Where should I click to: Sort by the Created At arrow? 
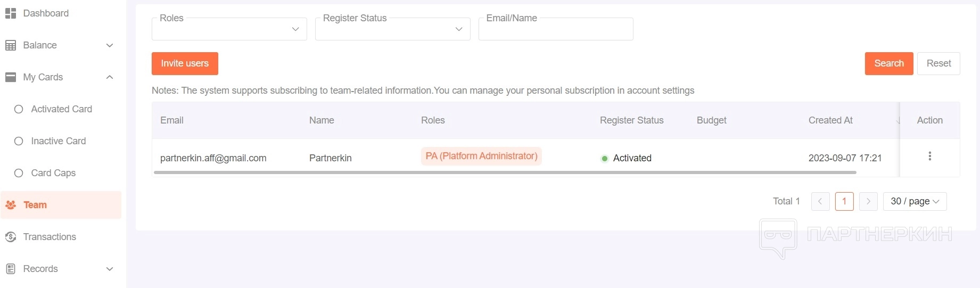tap(897, 121)
